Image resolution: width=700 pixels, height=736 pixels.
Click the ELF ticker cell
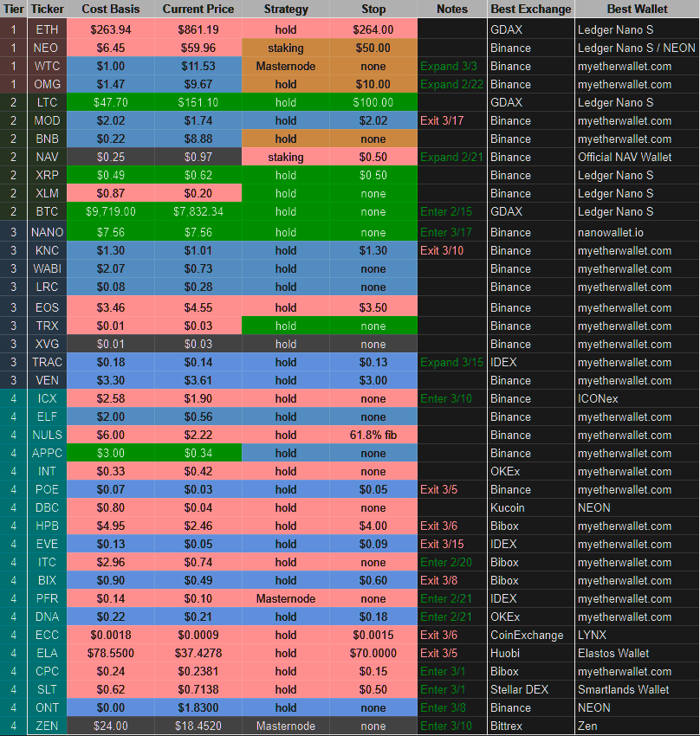[x=47, y=416]
